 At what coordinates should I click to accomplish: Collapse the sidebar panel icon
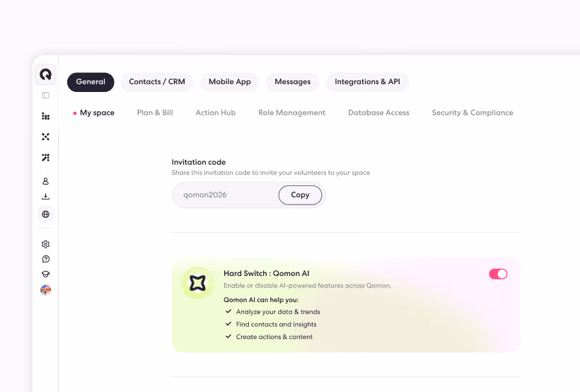click(x=45, y=96)
